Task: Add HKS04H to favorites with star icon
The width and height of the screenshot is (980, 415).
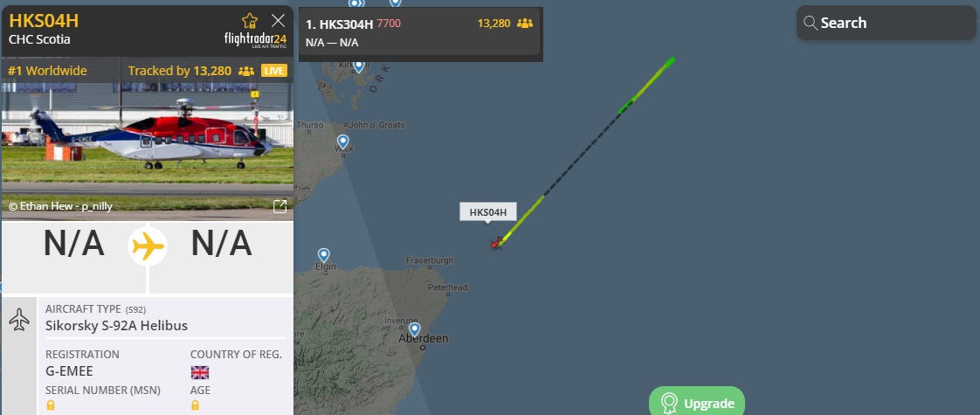Action: click(250, 21)
